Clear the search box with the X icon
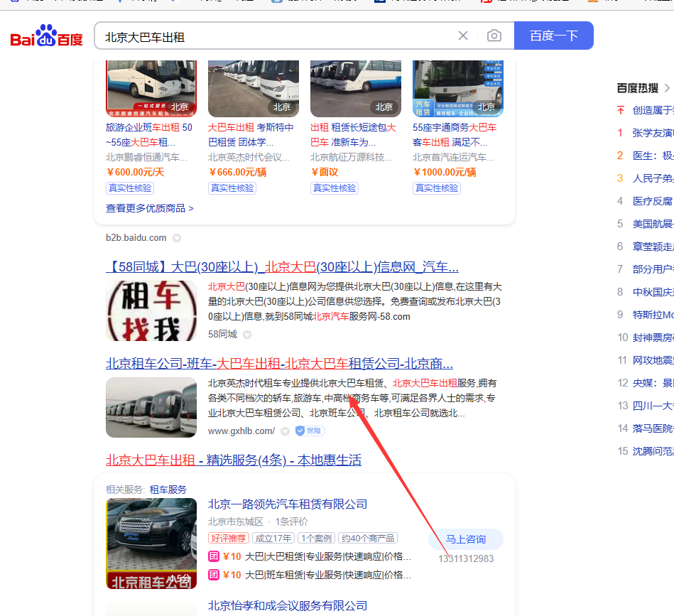The image size is (674, 616). (463, 36)
